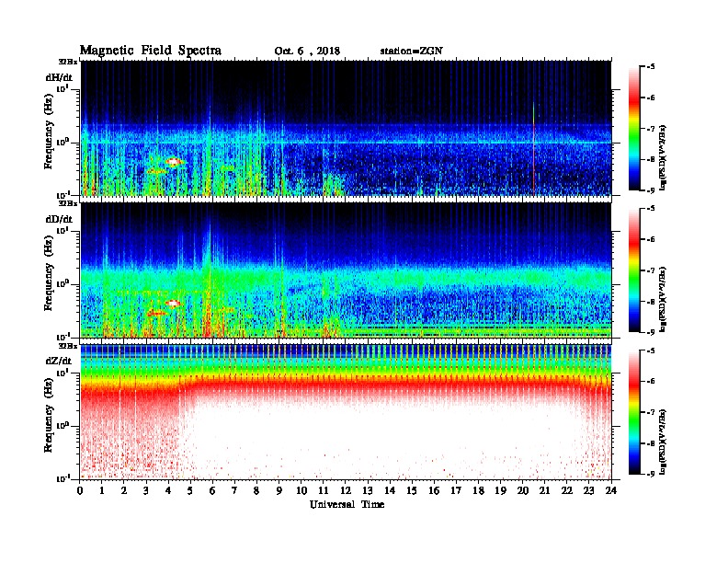
Task: Click "-6" tick on the dD/dt color bar
Action: click(651, 240)
